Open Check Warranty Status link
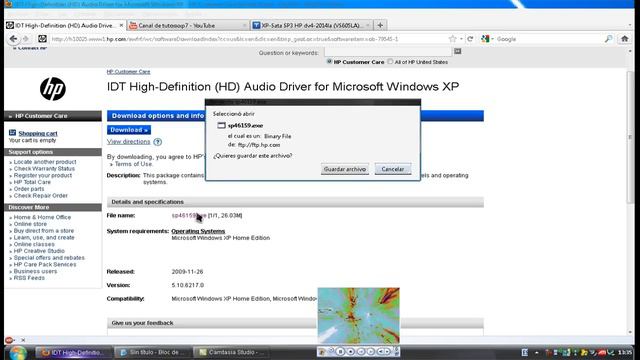 coord(44,169)
